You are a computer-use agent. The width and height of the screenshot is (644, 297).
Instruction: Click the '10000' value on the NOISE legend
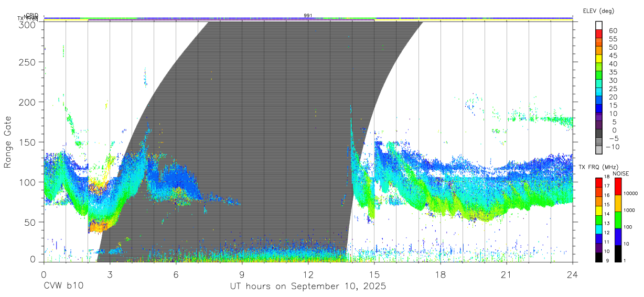click(x=631, y=193)
